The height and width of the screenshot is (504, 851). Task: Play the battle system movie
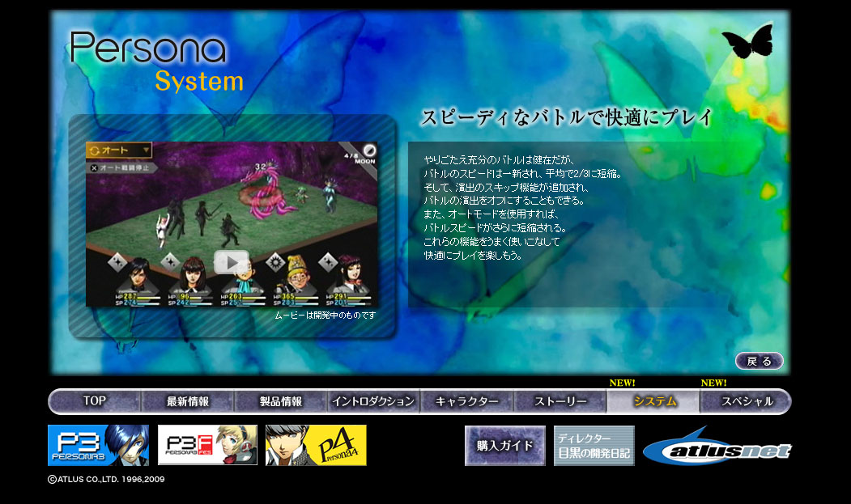coord(232,262)
